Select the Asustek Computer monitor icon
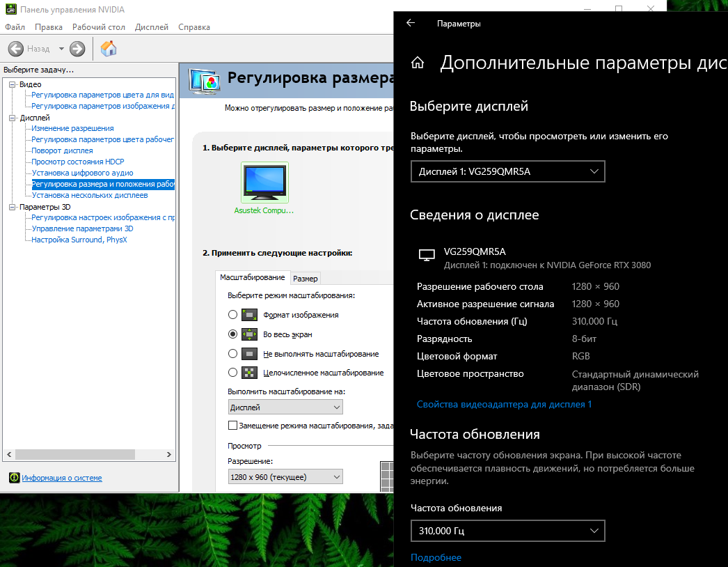 264,182
